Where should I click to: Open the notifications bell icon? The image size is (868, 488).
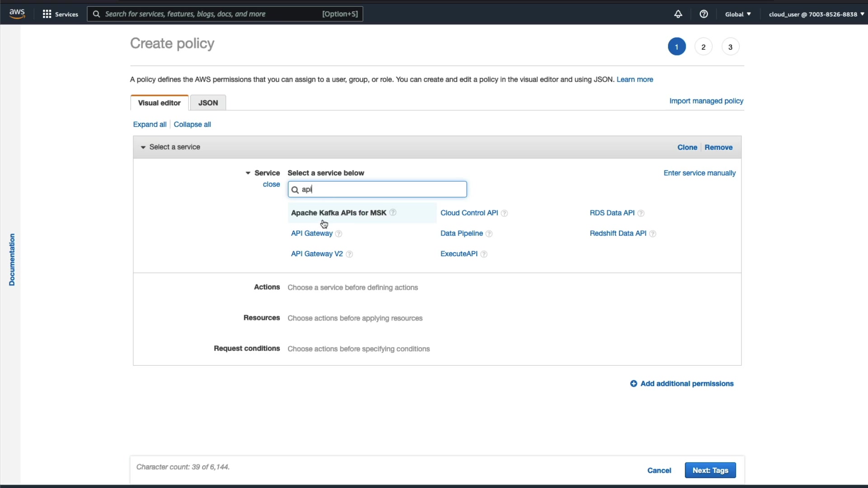pyautogui.click(x=678, y=14)
